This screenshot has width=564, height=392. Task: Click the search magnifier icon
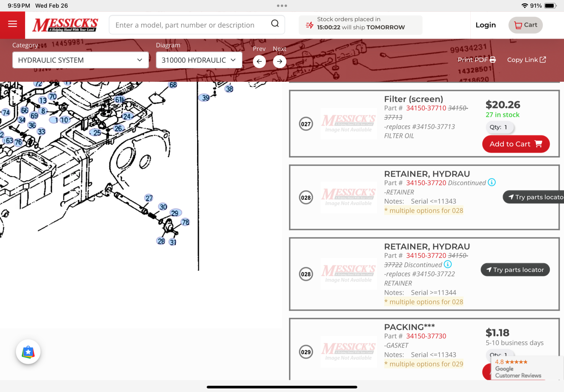pos(275,24)
